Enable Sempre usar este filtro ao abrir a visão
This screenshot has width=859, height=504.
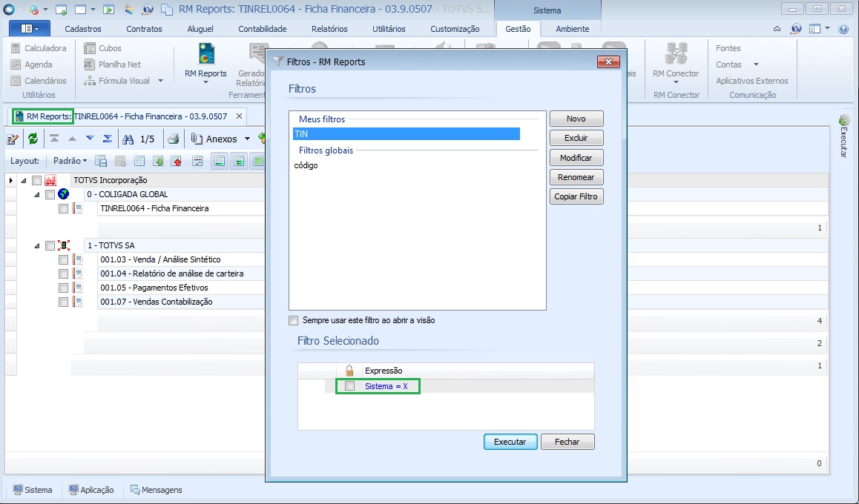tap(294, 321)
